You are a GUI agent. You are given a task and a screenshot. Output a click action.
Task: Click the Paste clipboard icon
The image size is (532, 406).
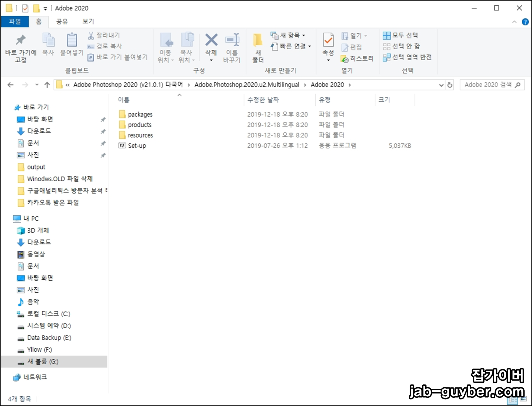point(72,40)
